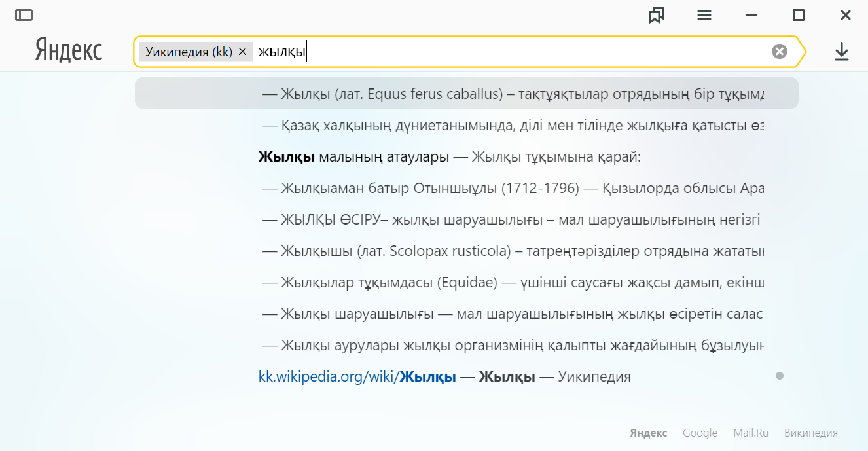Select the ЖЫЛҚЫ ӨСІРУ suggestion
This screenshot has height=451, width=868.
pos(467,220)
